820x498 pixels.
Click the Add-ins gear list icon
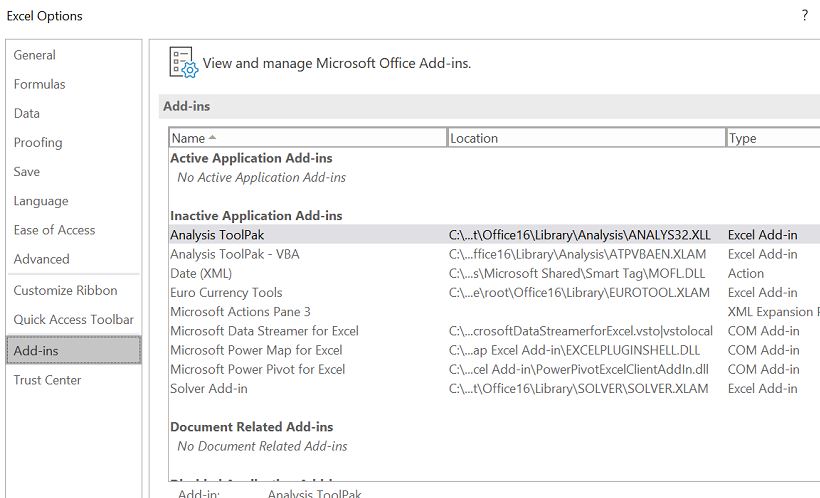click(x=184, y=63)
